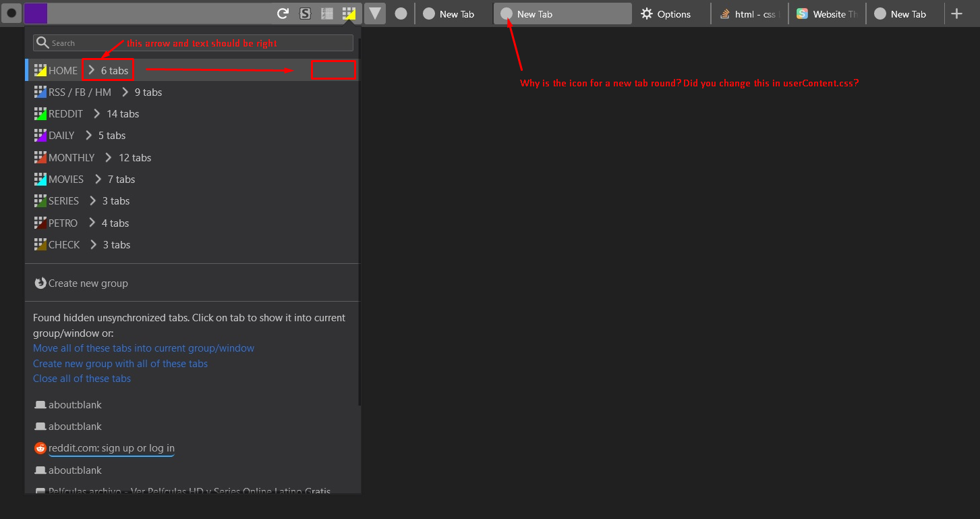Select the HOME group name
Screen dimensions: 980x519
63,70
